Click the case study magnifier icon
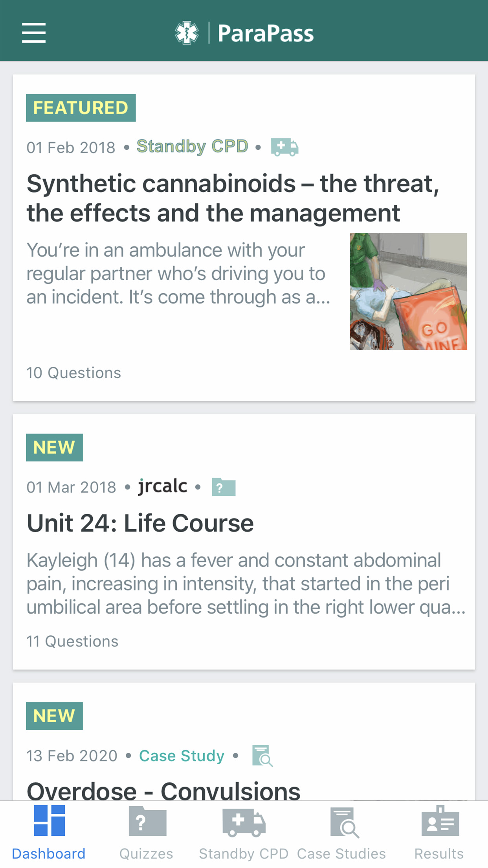Viewport: 488px width, 868px height. point(262,756)
